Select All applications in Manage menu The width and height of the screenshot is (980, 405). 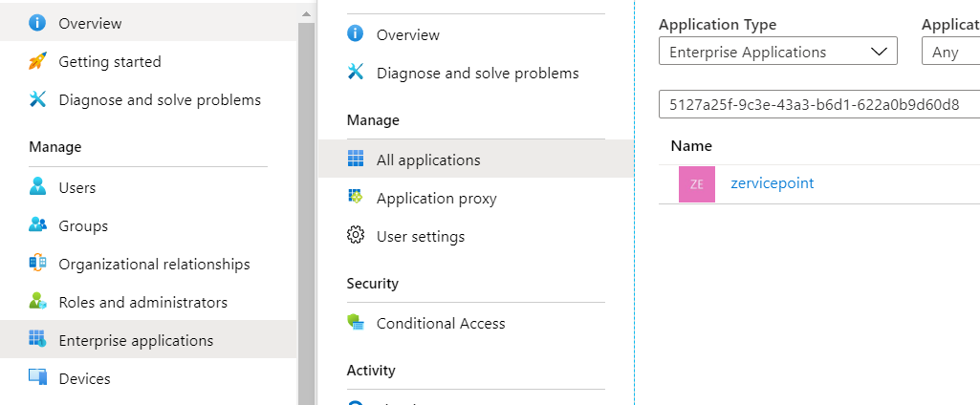pyautogui.click(x=428, y=160)
